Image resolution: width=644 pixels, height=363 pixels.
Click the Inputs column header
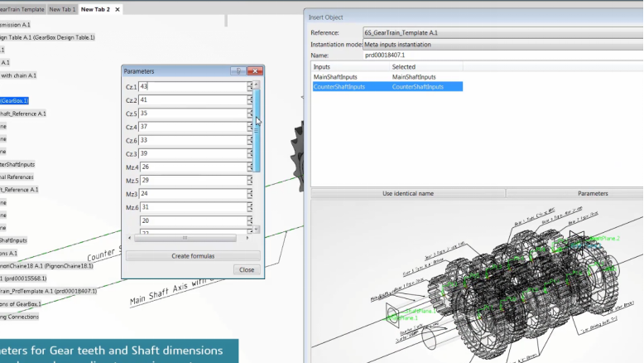tap(350, 66)
